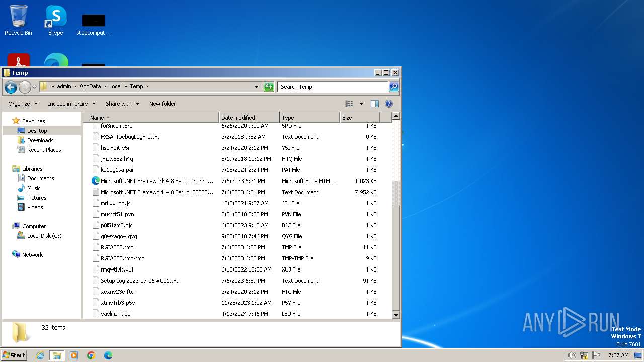
Task: Select file yavlmzin.leu
Action: click(115, 314)
